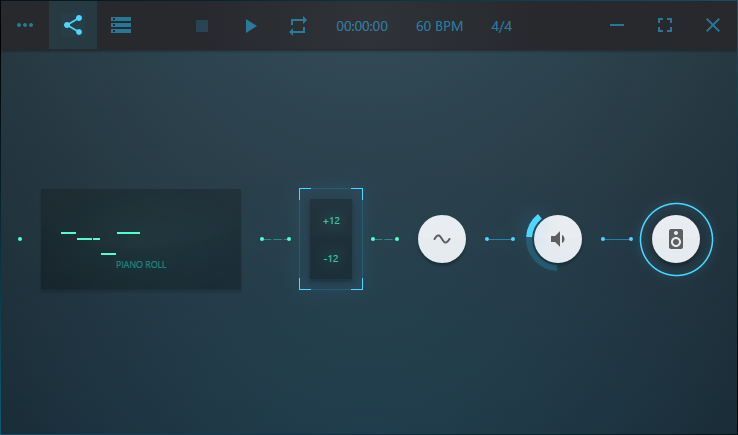The image size is (738, 435).
Task: Open the three-dot more options menu
Action: [x=25, y=25]
